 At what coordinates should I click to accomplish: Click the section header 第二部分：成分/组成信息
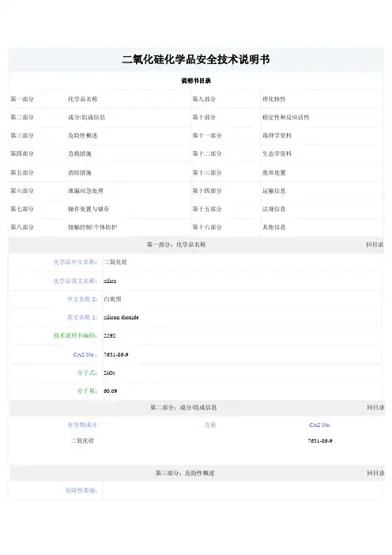[x=183, y=407]
